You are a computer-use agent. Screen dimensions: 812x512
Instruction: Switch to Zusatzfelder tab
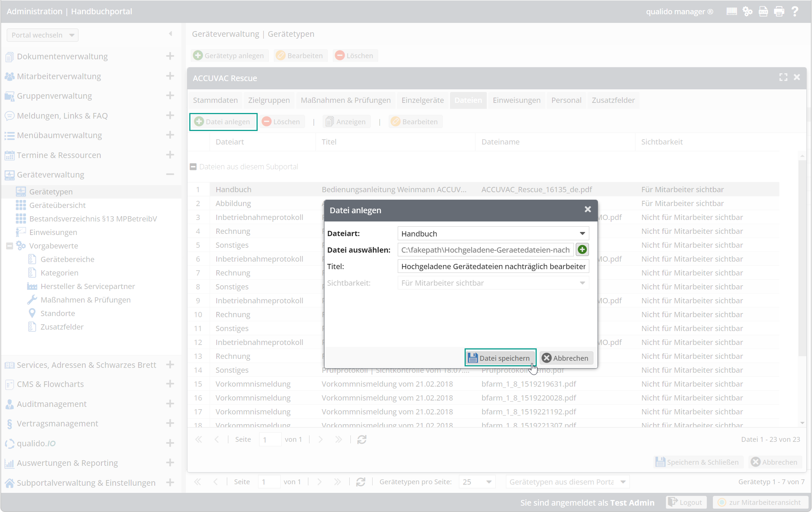pos(613,100)
